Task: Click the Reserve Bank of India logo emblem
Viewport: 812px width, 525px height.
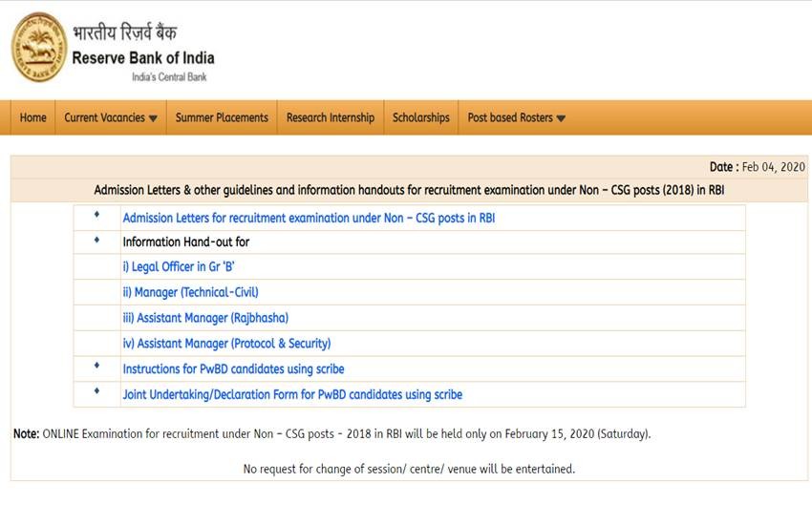Action: pos(38,47)
